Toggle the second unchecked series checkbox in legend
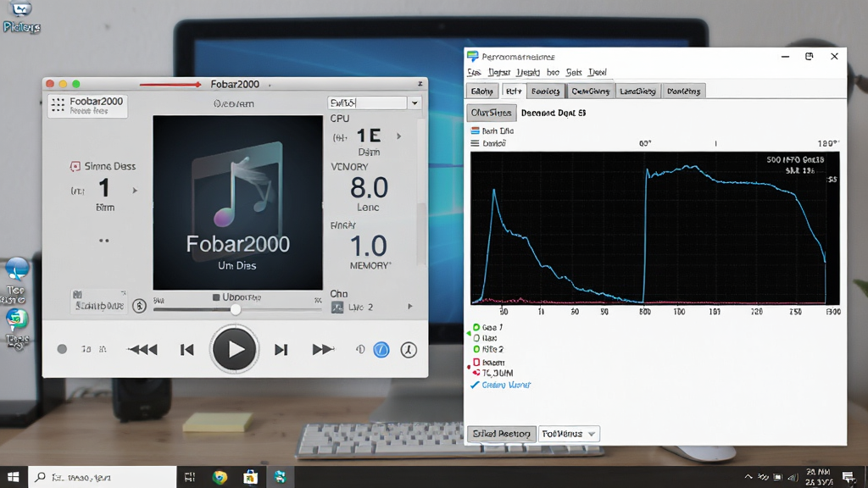Image resolution: width=868 pixels, height=488 pixels. (476, 338)
